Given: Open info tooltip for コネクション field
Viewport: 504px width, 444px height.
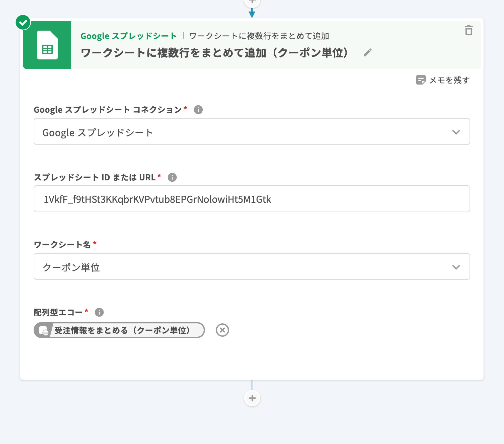Looking at the screenshot, I should (x=198, y=110).
